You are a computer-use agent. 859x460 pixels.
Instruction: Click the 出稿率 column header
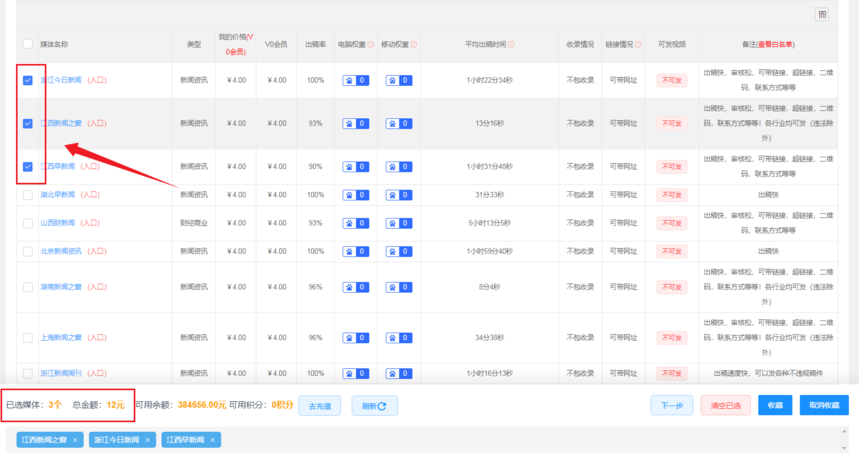(x=316, y=44)
